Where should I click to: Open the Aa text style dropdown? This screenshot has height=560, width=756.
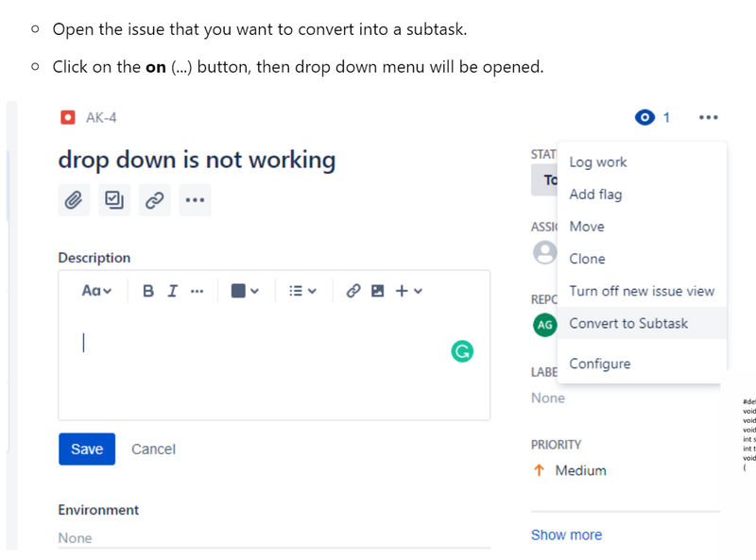pyautogui.click(x=96, y=291)
